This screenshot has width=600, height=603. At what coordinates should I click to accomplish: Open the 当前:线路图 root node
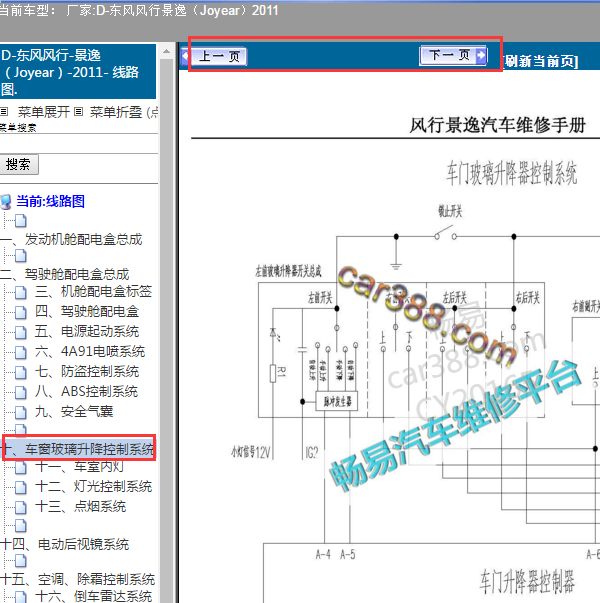50,201
